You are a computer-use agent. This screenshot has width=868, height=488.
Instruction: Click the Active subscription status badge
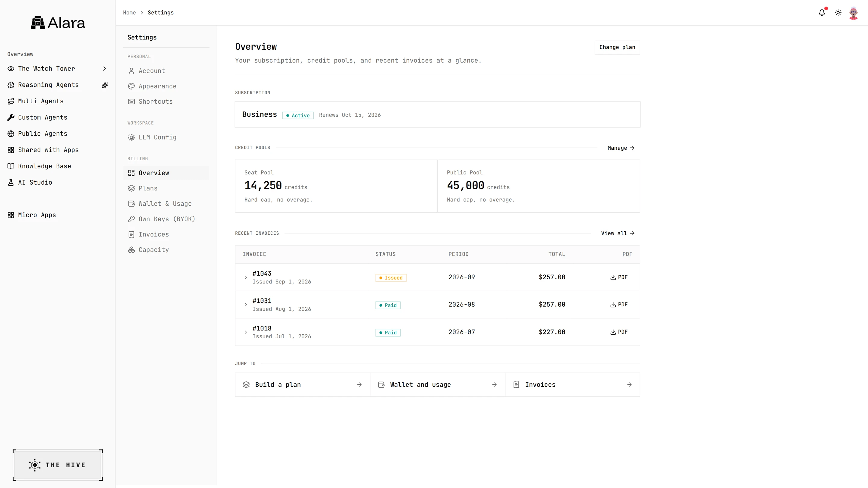click(298, 115)
